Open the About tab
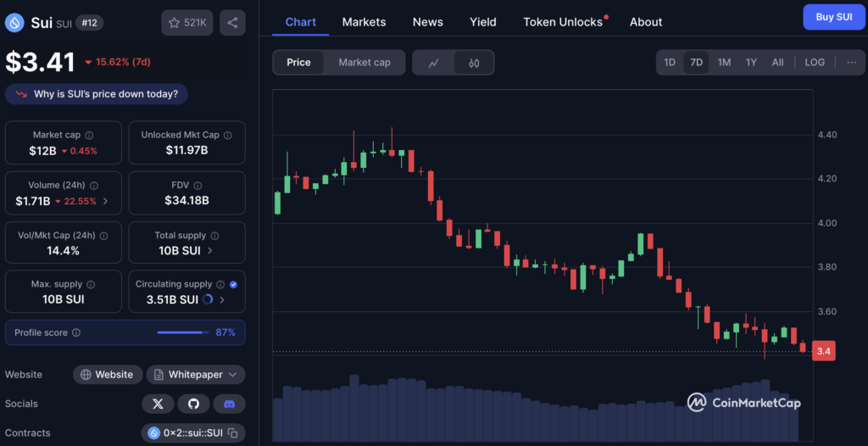Screen dimensions: 868x446 (646, 22)
